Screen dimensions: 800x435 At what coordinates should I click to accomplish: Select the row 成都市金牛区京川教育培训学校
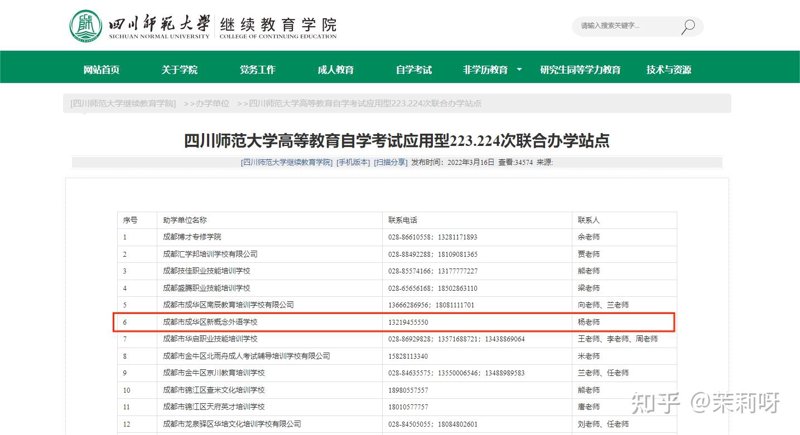click(397, 373)
